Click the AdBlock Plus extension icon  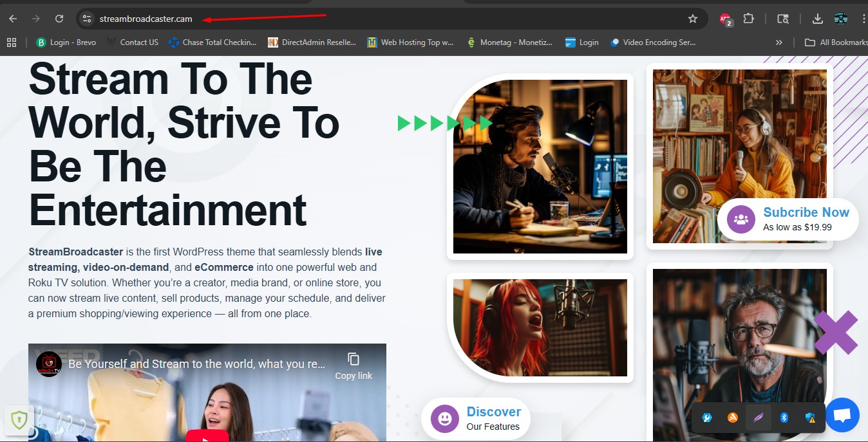click(724, 19)
